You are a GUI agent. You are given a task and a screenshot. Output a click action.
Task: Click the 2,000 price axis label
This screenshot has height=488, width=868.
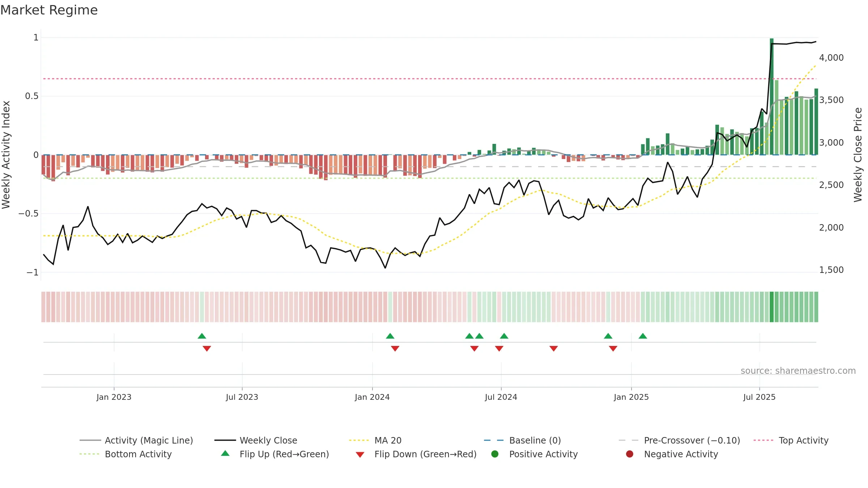click(x=831, y=227)
